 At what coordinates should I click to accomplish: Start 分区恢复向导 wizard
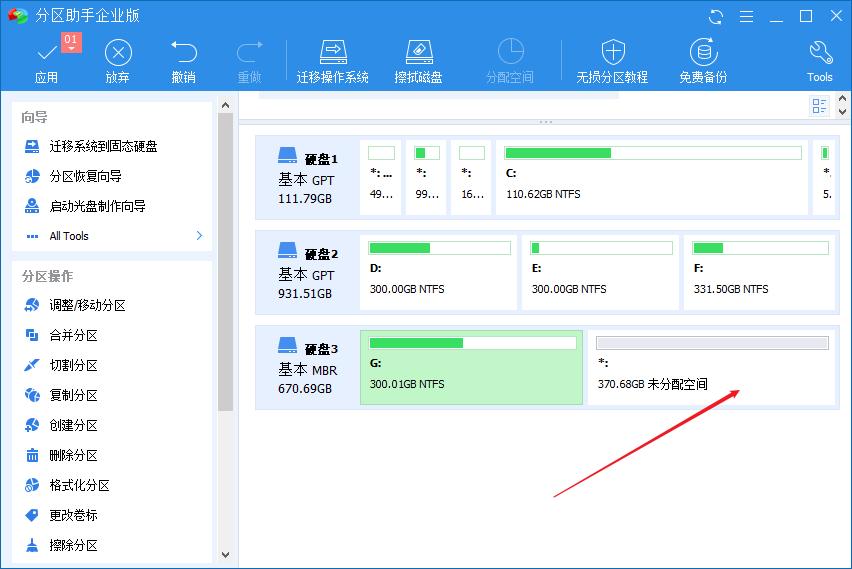(73, 176)
